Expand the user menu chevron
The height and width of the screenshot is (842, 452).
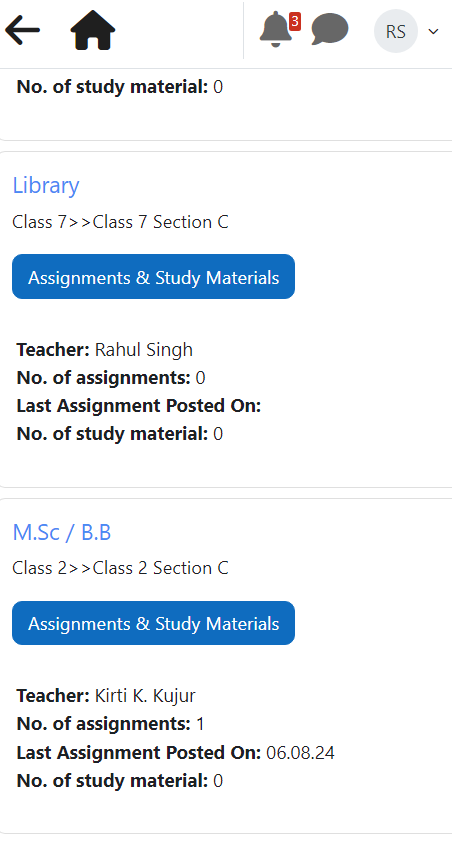point(433,31)
